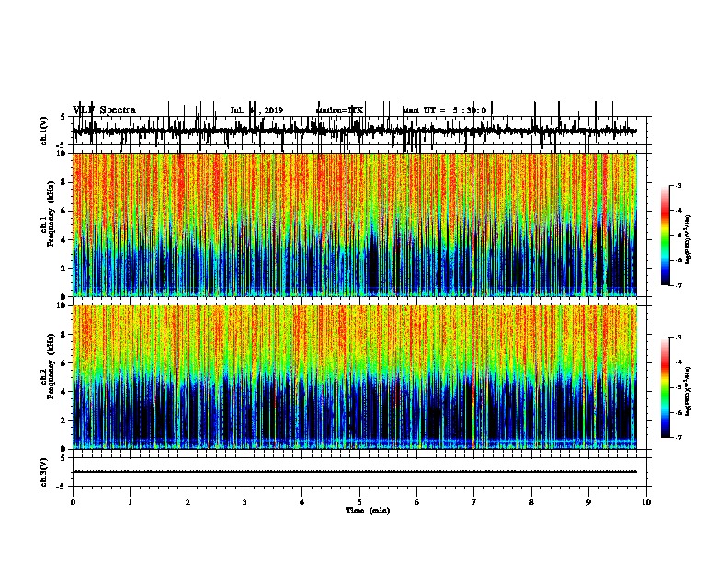Select the 'station=ITK' header label
This screenshot has height=563, width=728.
(339, 110)
